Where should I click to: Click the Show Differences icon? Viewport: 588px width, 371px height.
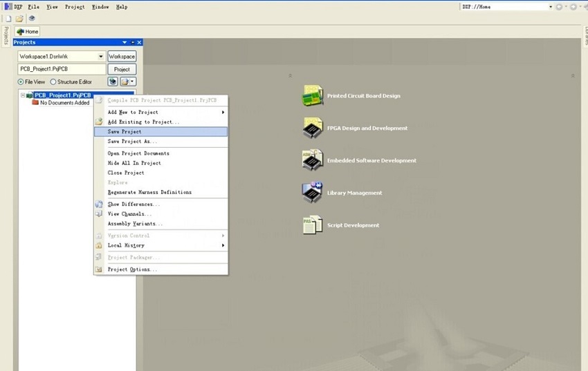pyautogui.click(x=99, y=204)
